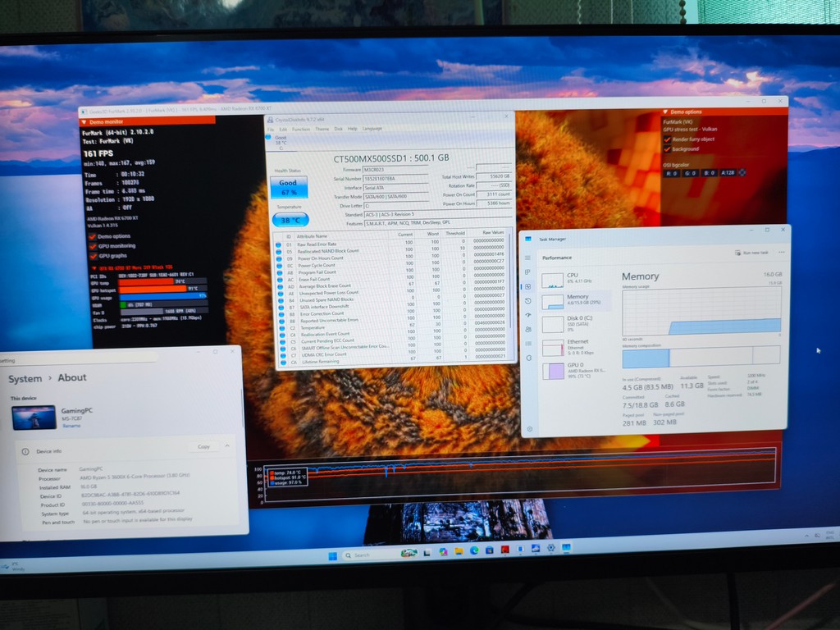Click the A:128 alpha value in FurMark
Image resolution: width=840 pixels, height=630 pixels.
coord(728,172)
